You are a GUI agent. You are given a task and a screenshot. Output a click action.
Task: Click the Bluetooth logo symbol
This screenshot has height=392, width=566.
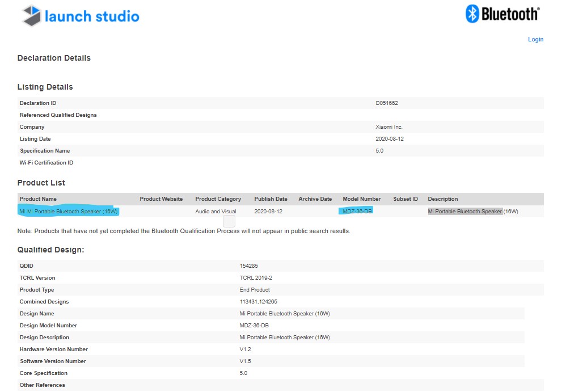[x=472, y=14]
